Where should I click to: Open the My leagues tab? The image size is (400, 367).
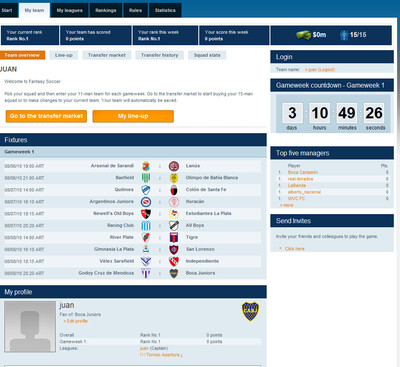click(70, 10)
